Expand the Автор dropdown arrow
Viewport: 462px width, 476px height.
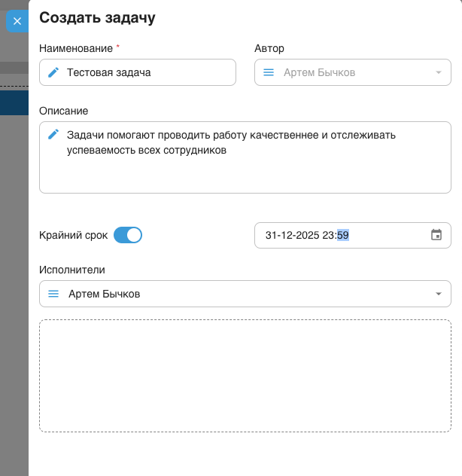pyautogui.click(x=438, y=73)
